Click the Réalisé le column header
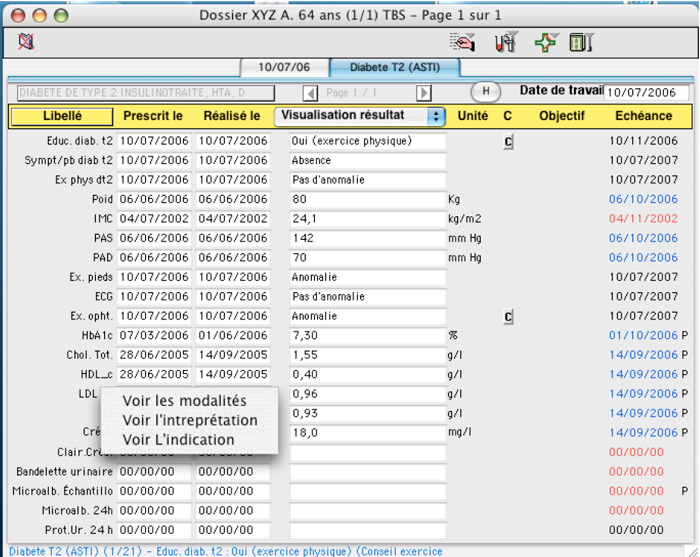 [x=232, y=116]
